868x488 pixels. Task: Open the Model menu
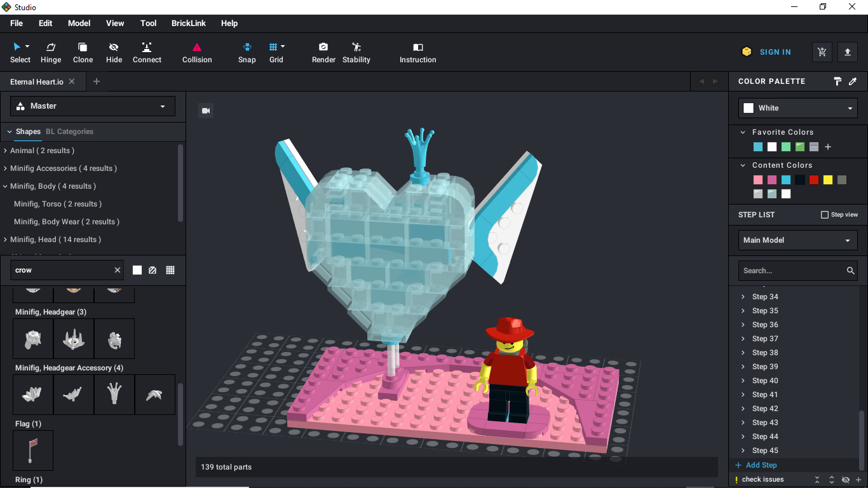[79, 24]
